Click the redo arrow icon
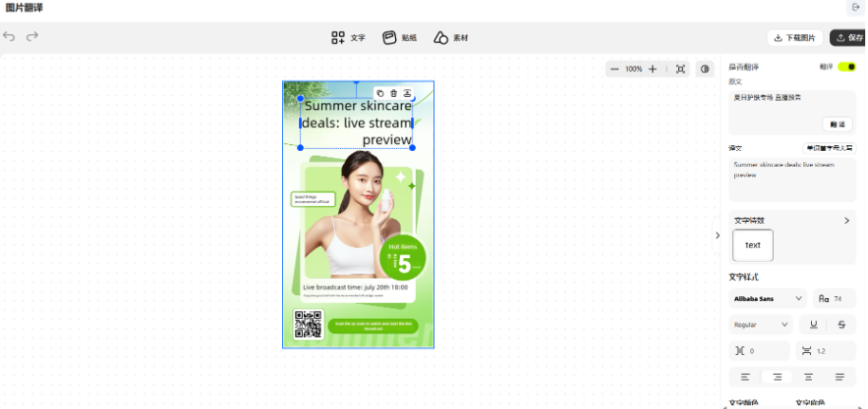 32,37
